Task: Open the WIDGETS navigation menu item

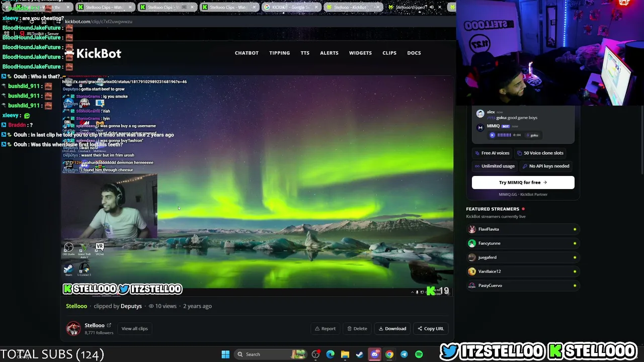Action: pyautogui.click(x=360, y=53)
